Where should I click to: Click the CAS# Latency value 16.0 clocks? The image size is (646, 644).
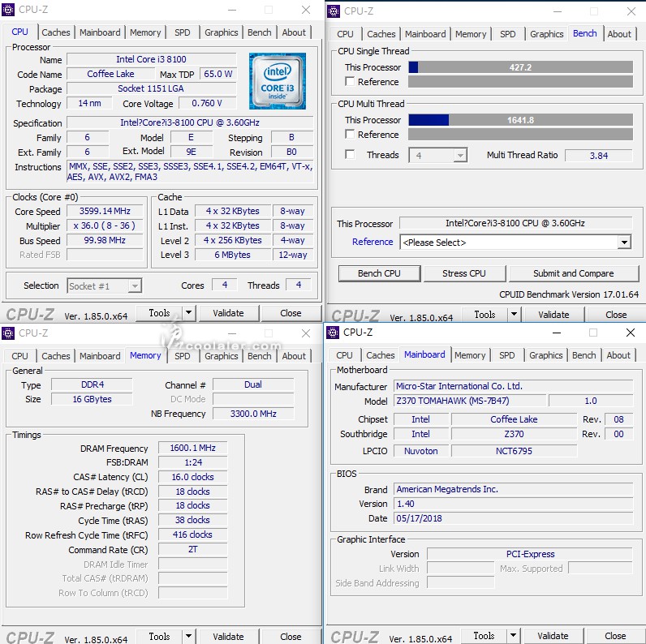tap(193, 477)
